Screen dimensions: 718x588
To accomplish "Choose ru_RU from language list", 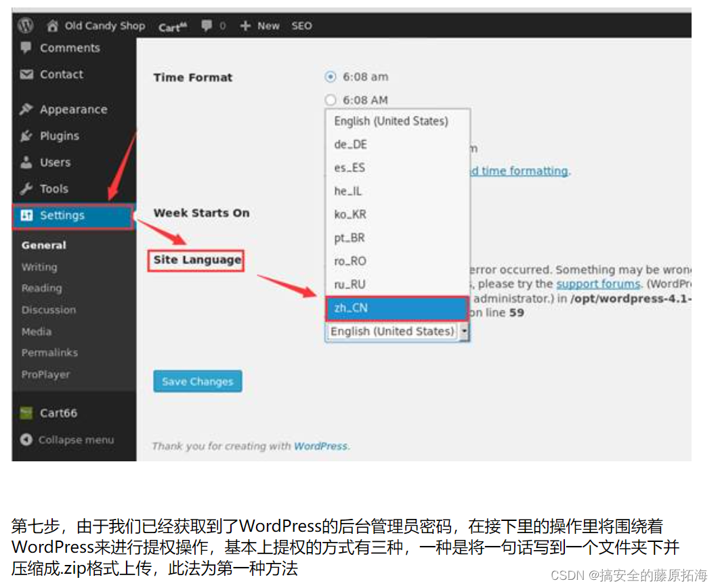I will 397,285.
